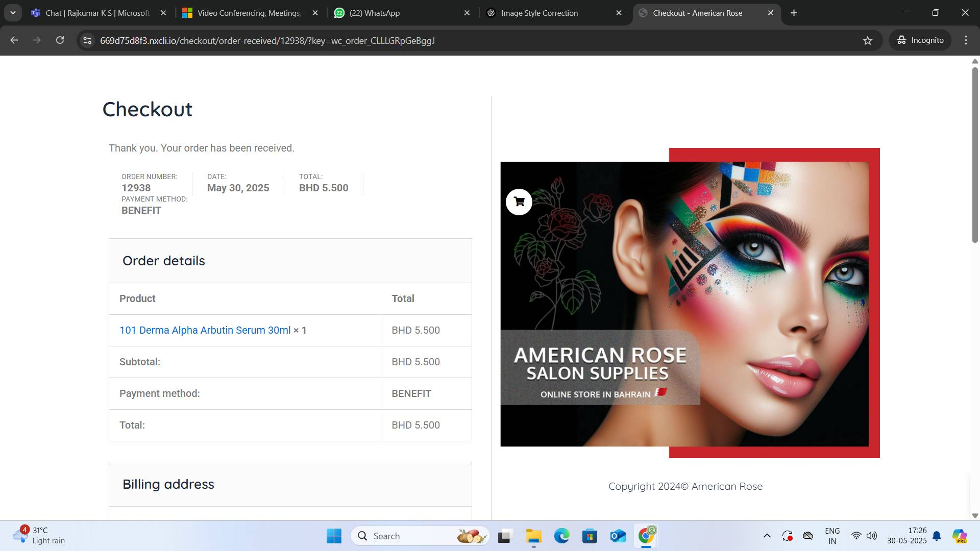This screenshot has width=980, height=551.
Task: Click the Subtotal BHD 5.500 value
Action: (415, 362)
